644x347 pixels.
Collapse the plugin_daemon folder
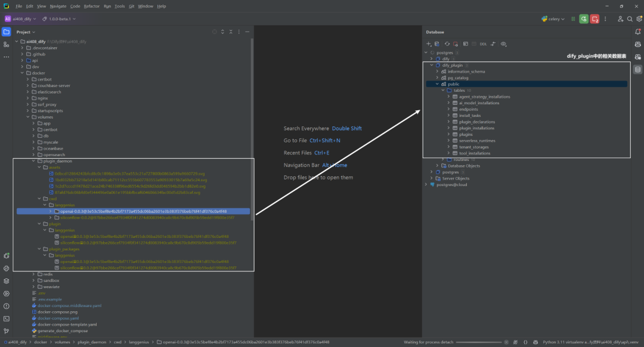33,161
